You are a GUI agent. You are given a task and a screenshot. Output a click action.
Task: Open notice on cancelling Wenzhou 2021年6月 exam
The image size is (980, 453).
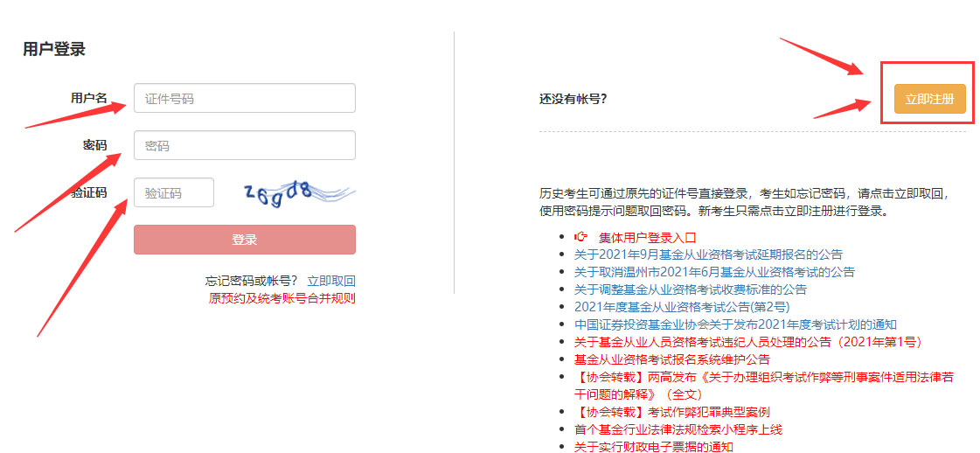pyautogui.click(x=714, y=272)
